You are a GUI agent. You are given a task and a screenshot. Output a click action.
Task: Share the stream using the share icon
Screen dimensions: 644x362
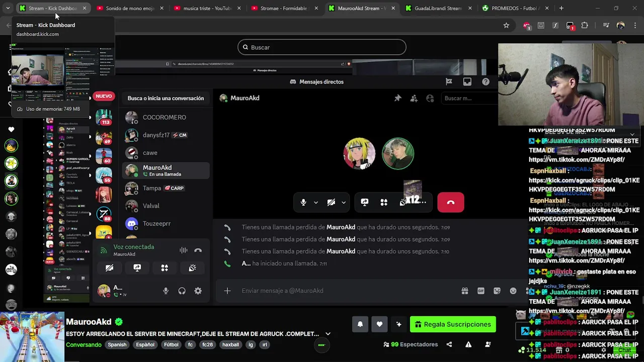click(449, 344)
